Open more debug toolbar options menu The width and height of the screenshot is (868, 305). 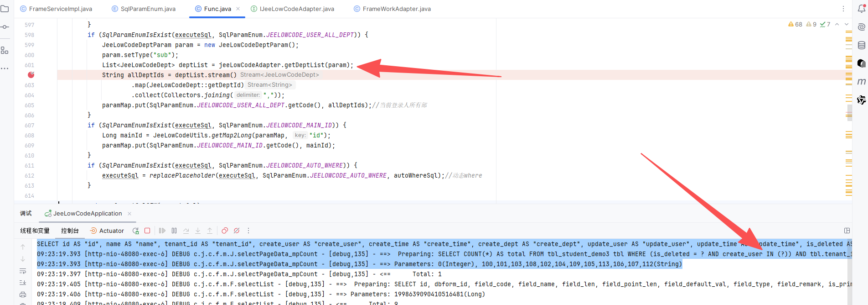(248, 231)
